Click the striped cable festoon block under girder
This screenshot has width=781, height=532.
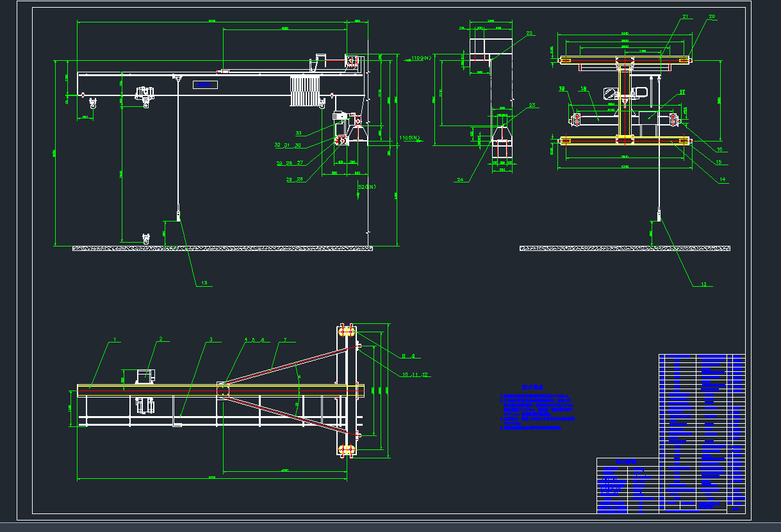pos(305,90)
